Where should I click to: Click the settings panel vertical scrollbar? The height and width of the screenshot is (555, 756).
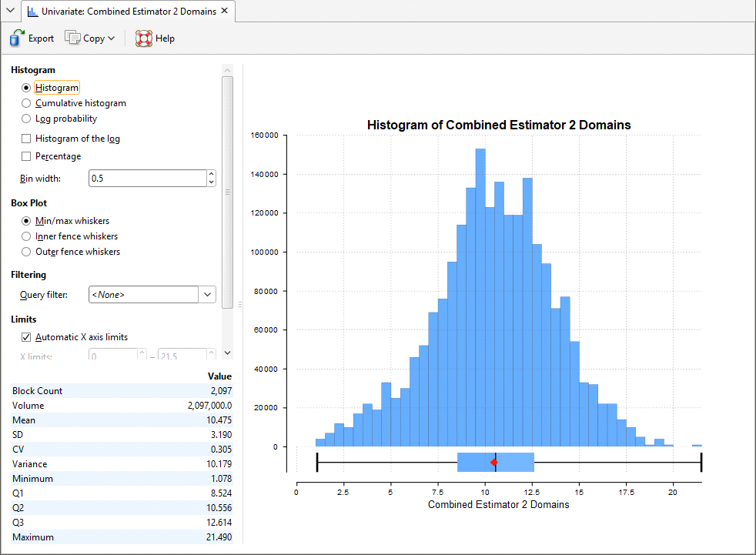227,192
